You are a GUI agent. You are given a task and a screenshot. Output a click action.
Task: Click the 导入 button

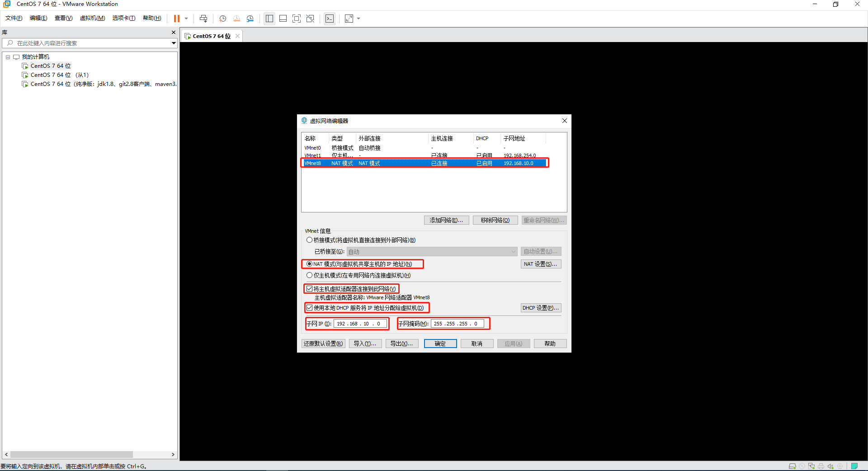click(365, 344)
